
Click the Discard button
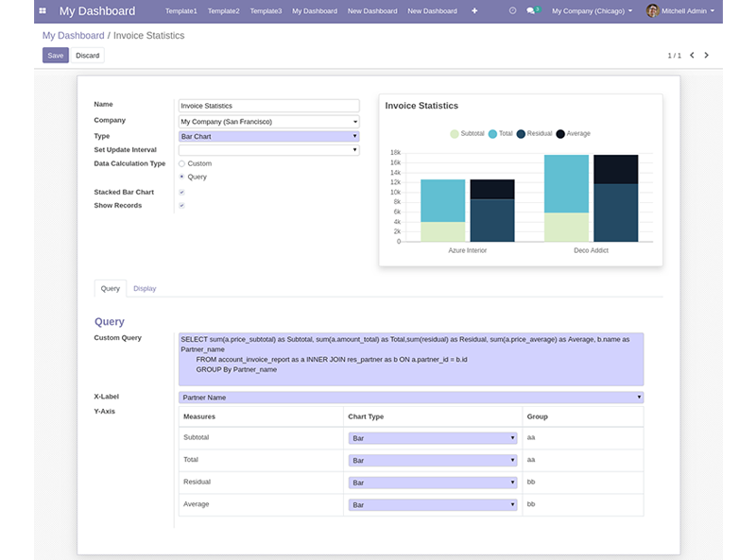click(88, 56)
